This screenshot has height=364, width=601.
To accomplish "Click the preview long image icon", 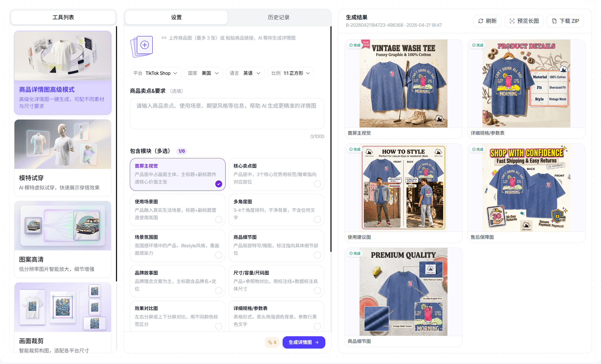I will (x=512, y=21).
